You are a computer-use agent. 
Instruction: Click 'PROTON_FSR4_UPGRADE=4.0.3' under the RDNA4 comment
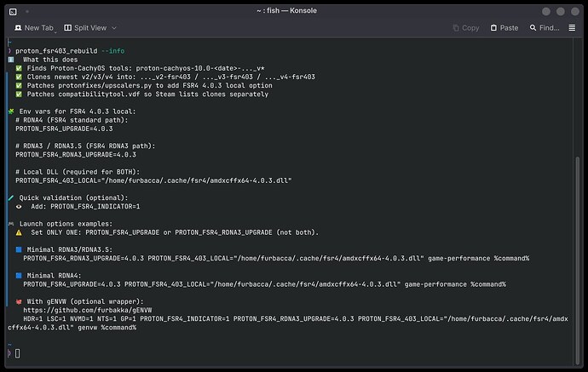point(64,129)
